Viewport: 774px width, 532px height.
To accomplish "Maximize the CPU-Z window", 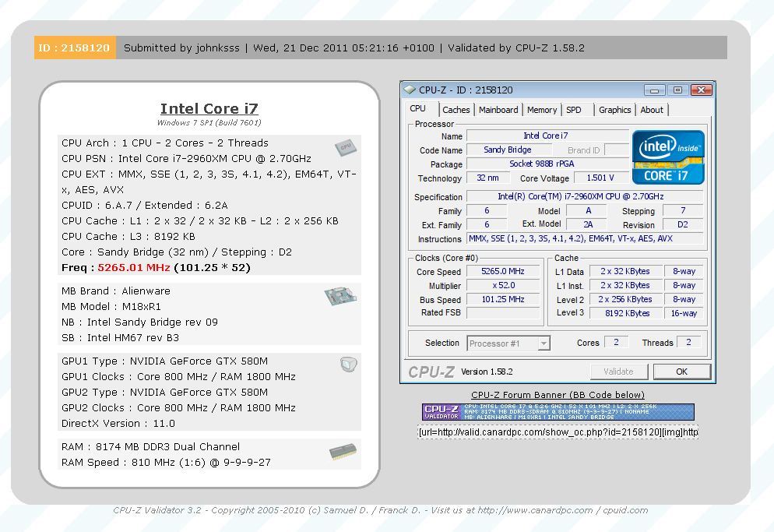I will pyautogui.click(x=677, y=90).
